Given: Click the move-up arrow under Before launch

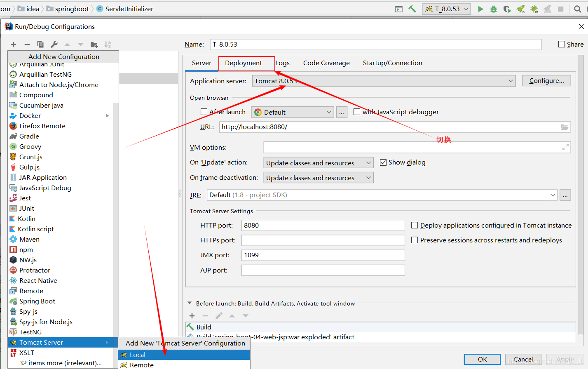Looking at the screenshot, I should click(x=232, y=316).
